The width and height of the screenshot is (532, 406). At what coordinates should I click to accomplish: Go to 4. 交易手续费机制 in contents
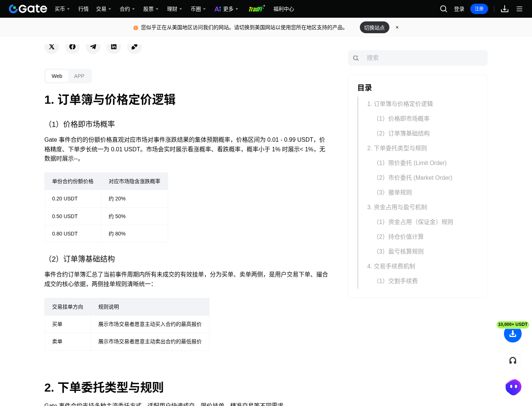point(391,266)
